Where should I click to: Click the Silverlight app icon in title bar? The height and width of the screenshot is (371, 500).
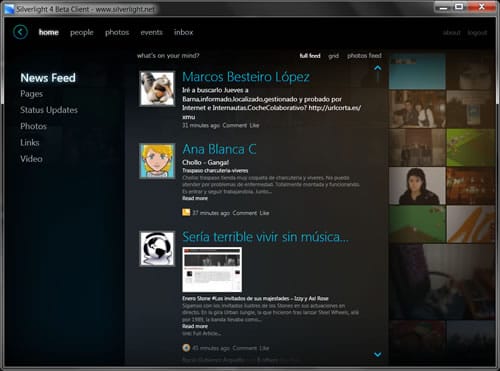click(9, 9)
